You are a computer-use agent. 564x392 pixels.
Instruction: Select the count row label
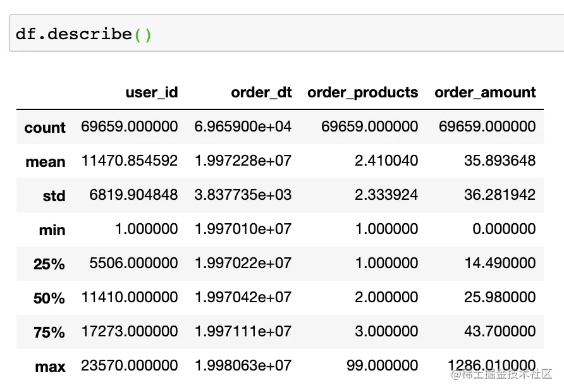click(x=45, y=128)
